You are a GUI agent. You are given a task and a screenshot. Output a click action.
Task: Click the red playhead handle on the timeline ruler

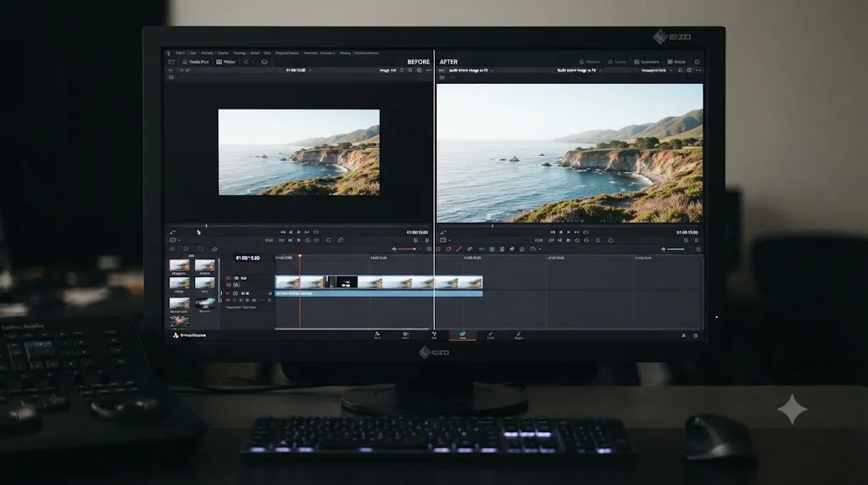point(300,256)
